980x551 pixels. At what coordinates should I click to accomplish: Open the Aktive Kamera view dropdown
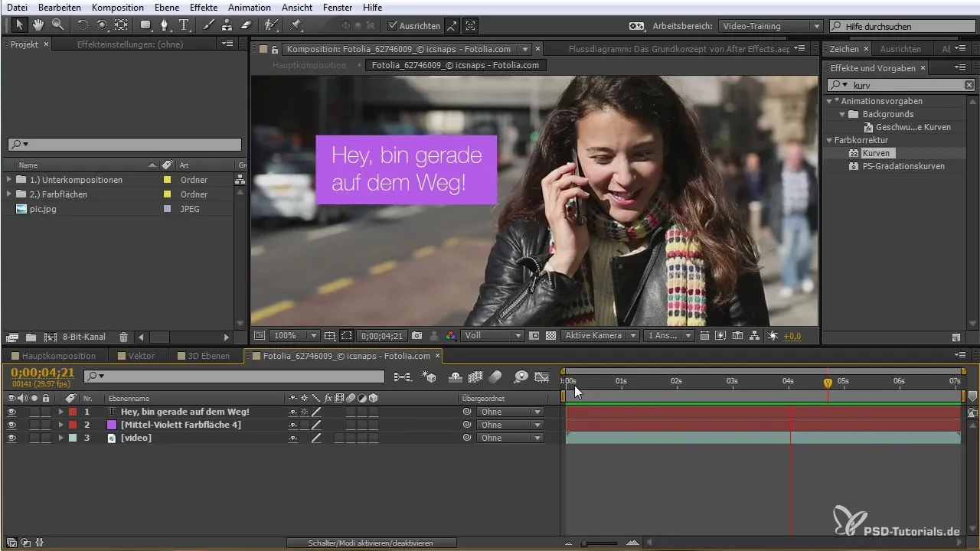click(x=600, y=335)
